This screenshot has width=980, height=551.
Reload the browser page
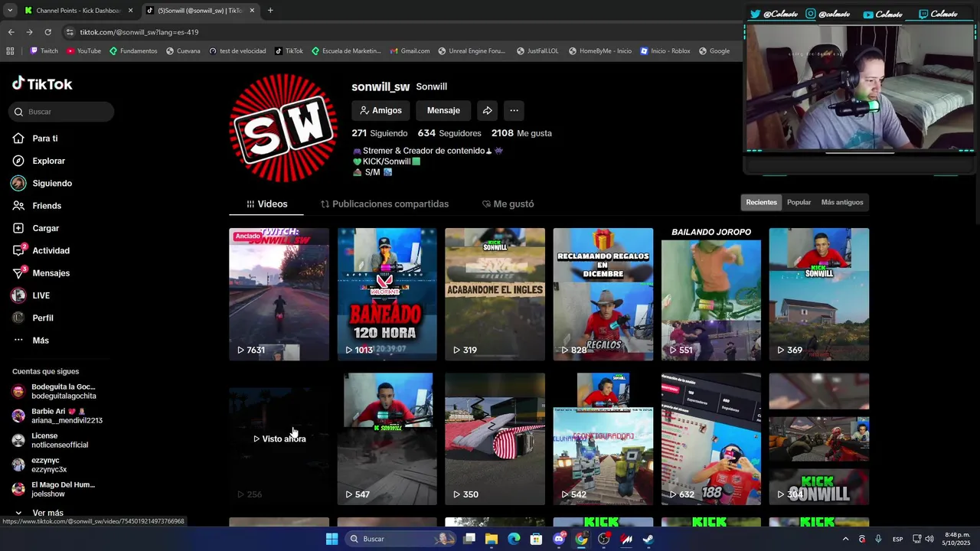coord(47,32)
